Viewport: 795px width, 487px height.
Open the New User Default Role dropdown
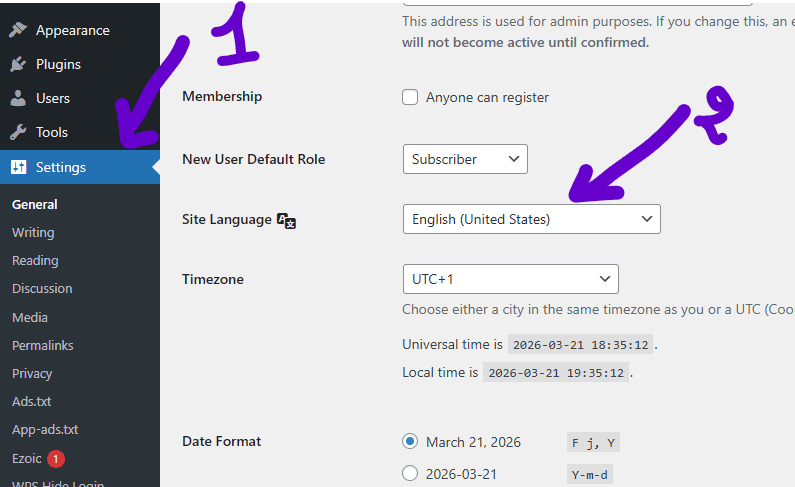coord(465,159)
